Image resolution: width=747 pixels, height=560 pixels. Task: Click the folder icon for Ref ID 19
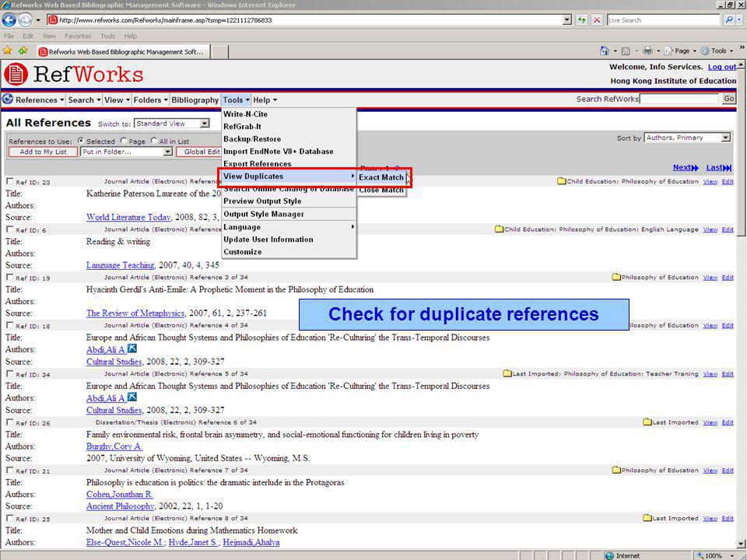click(616, 277)
